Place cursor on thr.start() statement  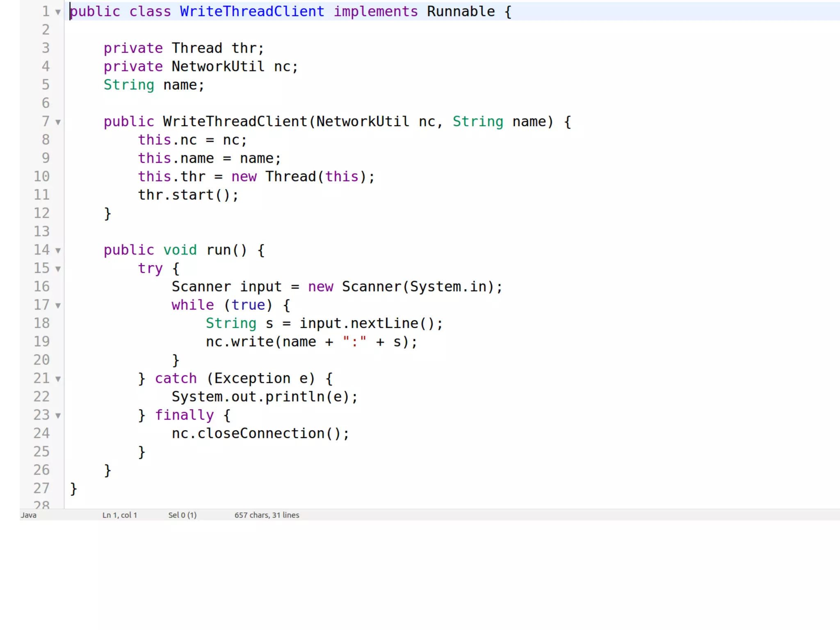coord(187,195)
